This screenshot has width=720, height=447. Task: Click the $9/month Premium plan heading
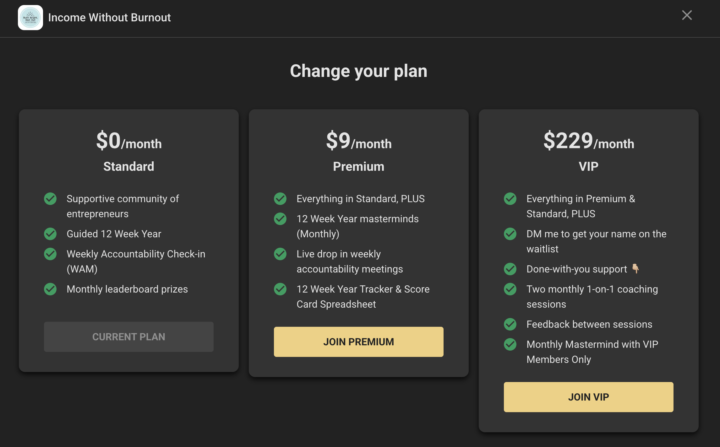[x=358, y=143]
